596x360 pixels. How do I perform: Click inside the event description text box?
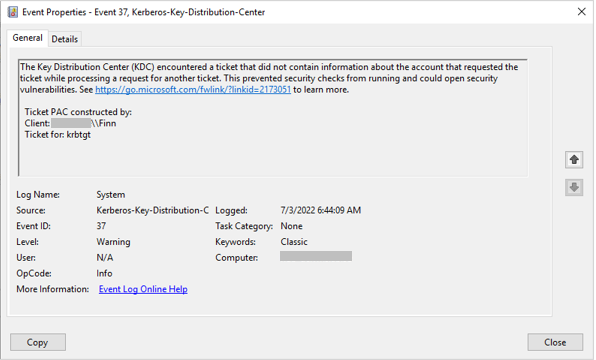[273, 117]
